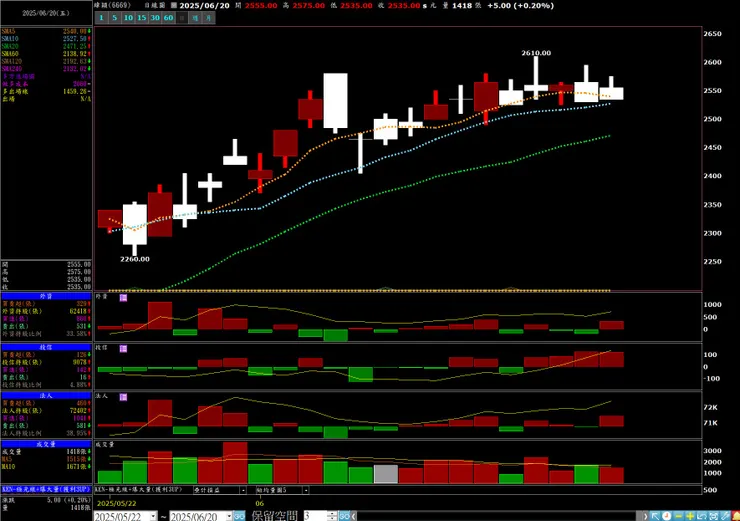The height and width of the screenshot is (521, 740).
Task: Select the 投信 blue panel header
Action: point(46,347)
